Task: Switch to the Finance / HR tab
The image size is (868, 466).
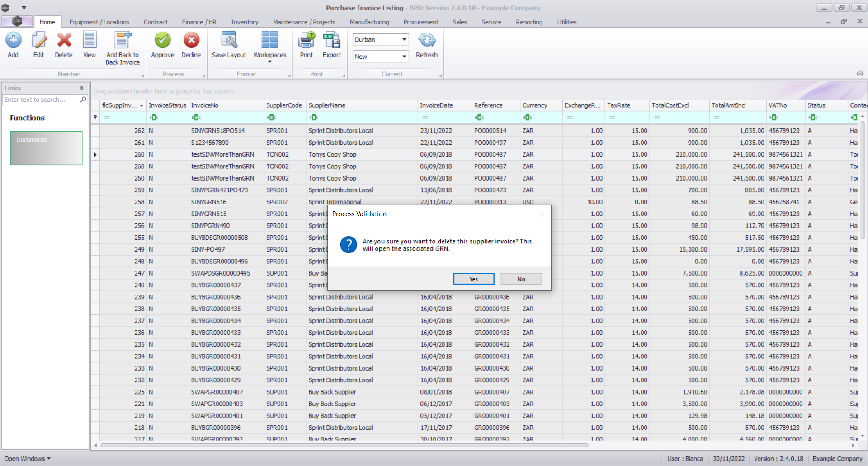Action: coord(199,22)
